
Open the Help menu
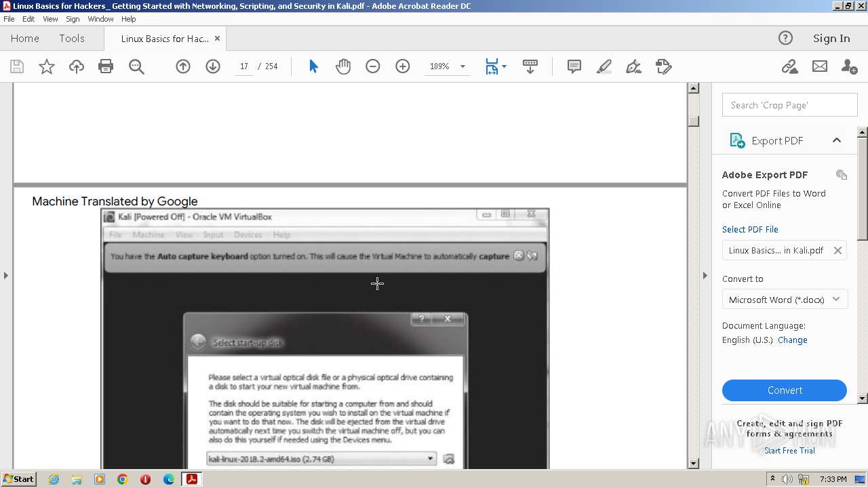pos(129,19)
